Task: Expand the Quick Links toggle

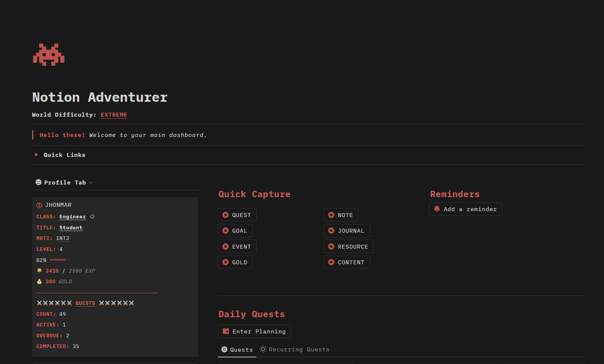Action: 37,155
